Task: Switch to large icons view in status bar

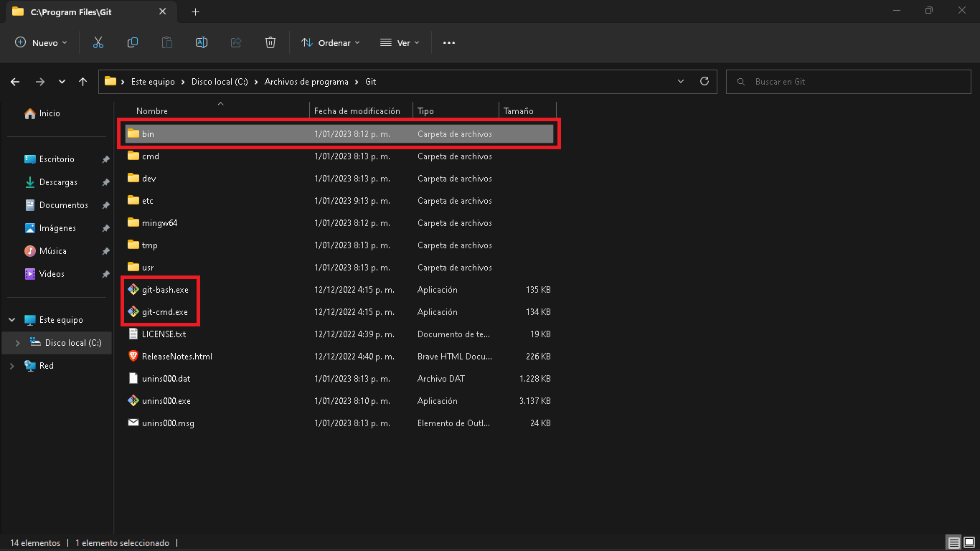Action: tap(969, 543)
